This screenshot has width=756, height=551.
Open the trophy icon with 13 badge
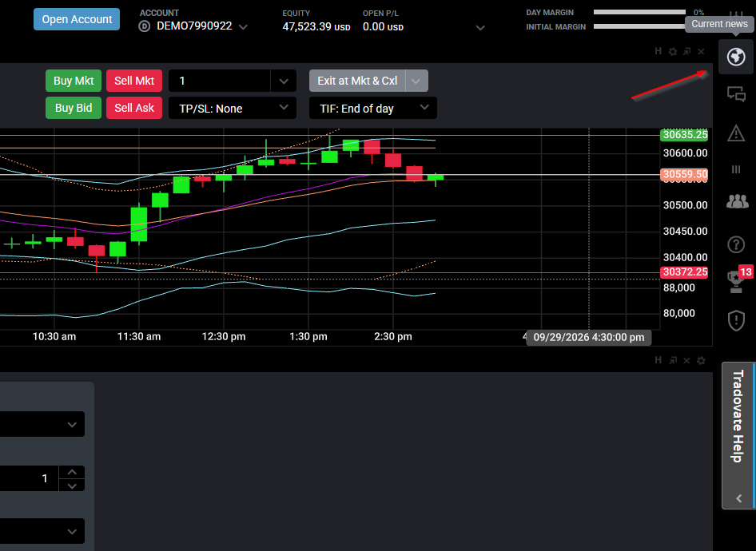click(x=737, y=281)
